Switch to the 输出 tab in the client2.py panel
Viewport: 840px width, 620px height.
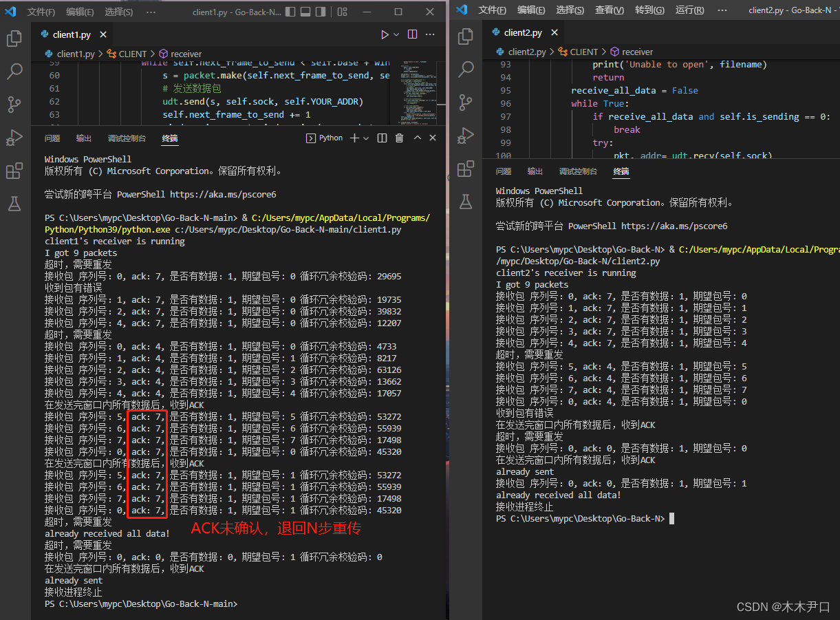[535, 171]
